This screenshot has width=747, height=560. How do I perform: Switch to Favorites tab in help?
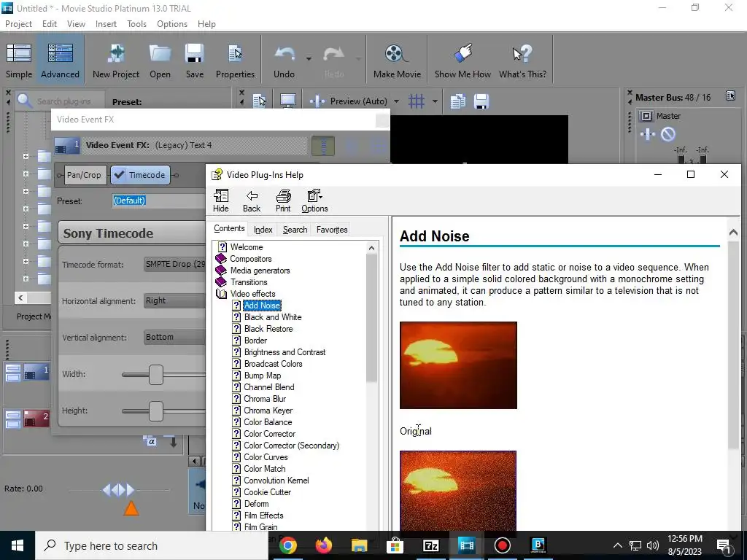(x=332, y=230)
